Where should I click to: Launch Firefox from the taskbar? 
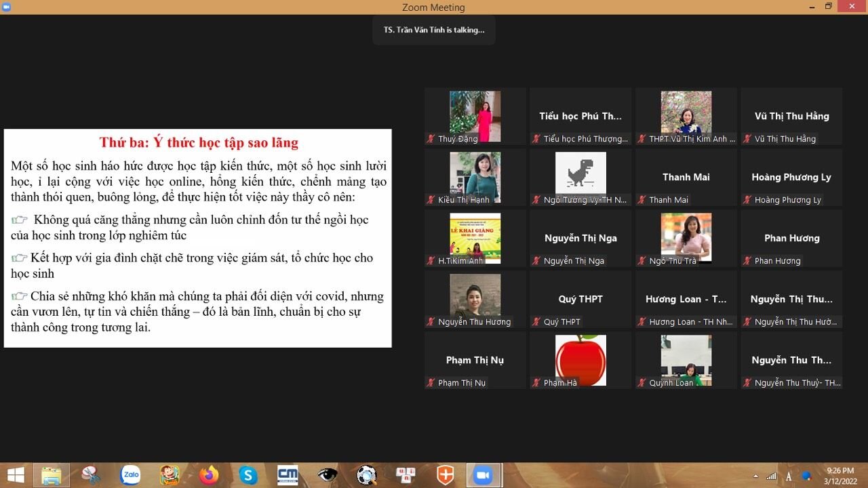(209, 475)
